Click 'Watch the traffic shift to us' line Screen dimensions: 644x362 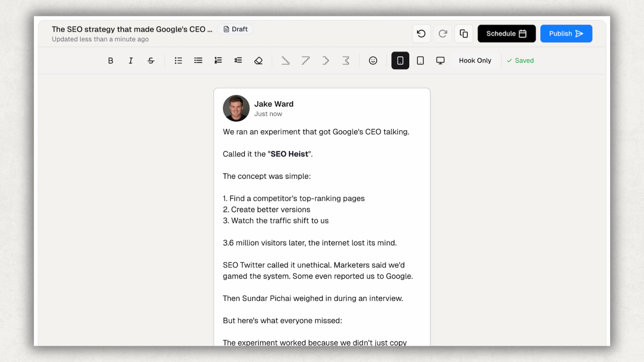[276, 221]
